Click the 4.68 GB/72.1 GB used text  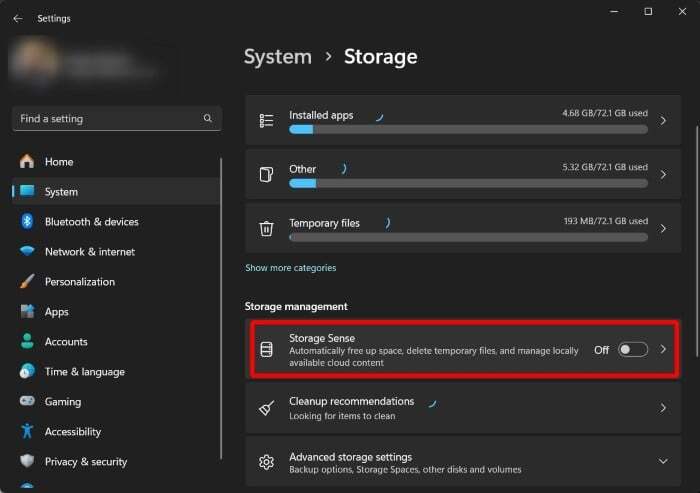click(604, 113)
